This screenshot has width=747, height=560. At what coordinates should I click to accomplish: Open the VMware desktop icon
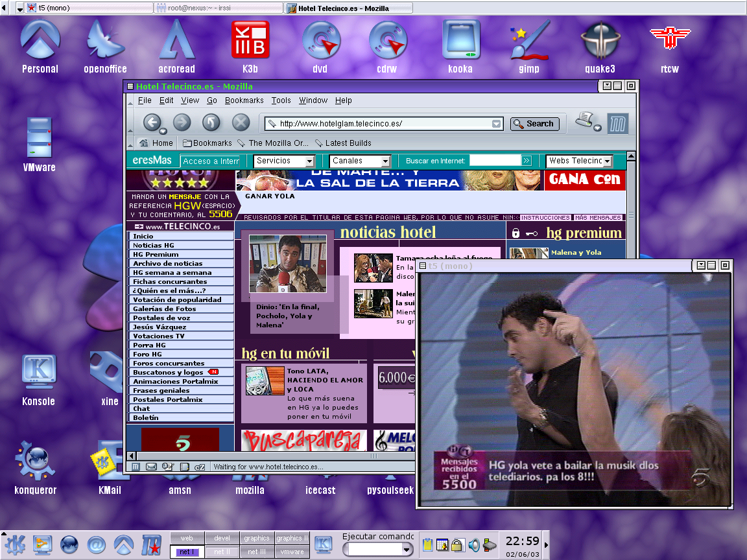pos(39,145)
